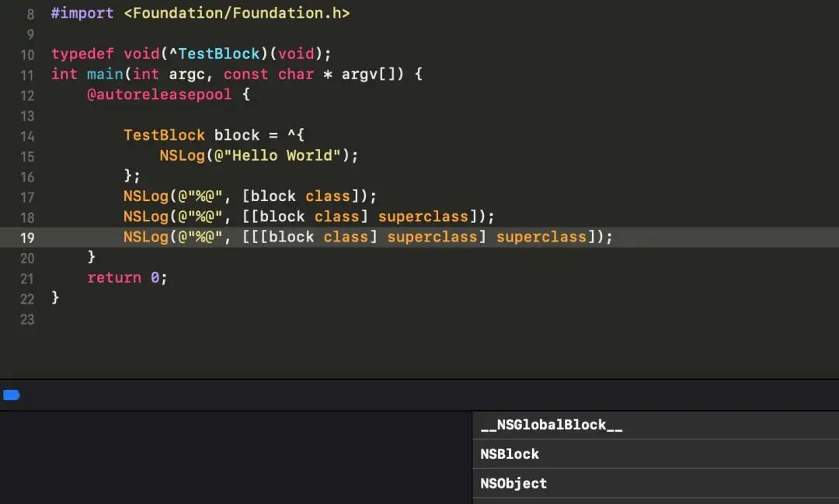Click the <Foundation/Foundation.h> header text
This screenshot has width=839, height=504.
tap(236, 13)
